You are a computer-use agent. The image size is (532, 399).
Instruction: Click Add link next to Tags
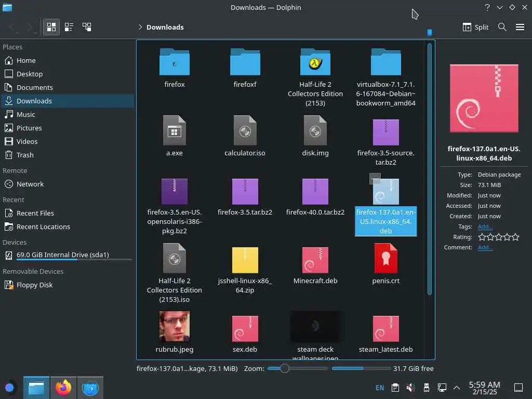[x=485, y=227]
